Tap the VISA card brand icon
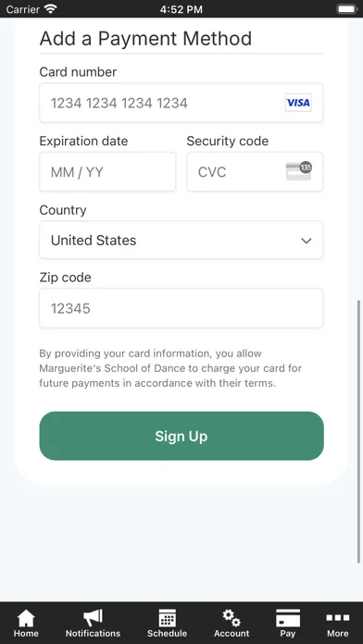 (x=298, y=103)
